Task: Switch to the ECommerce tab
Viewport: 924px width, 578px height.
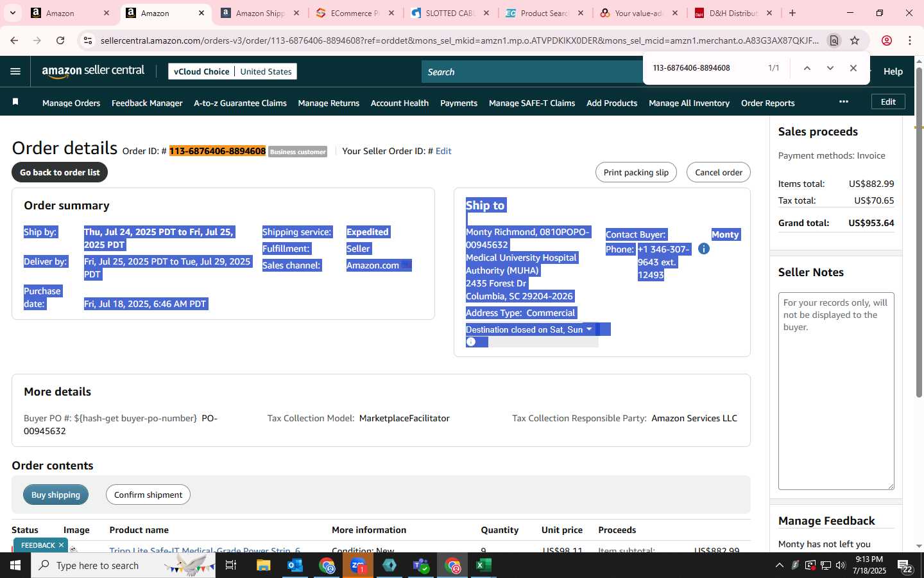Action: click(x=355, y=13)
